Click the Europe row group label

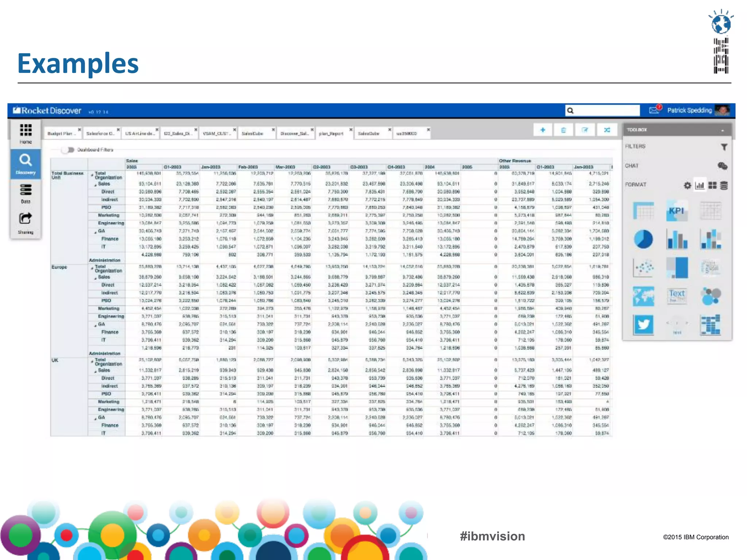(59, 267)
